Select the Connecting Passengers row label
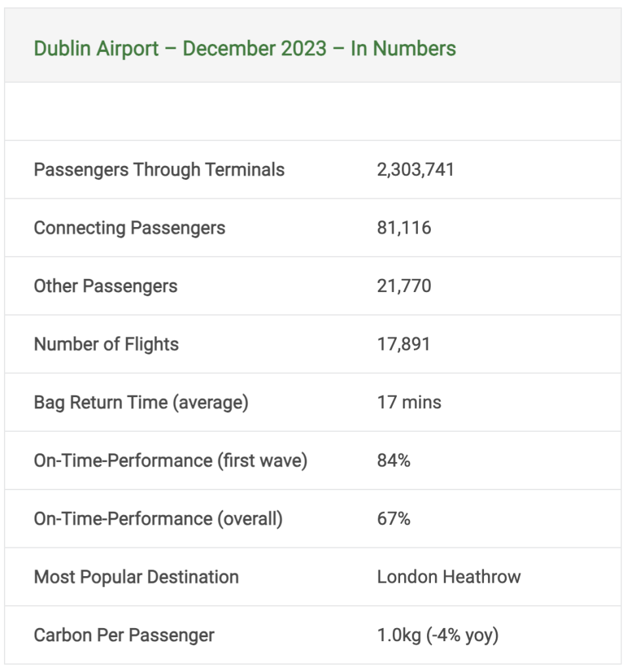Image resolution: width=627 pixels, height=672 pixels. point(129,228)
